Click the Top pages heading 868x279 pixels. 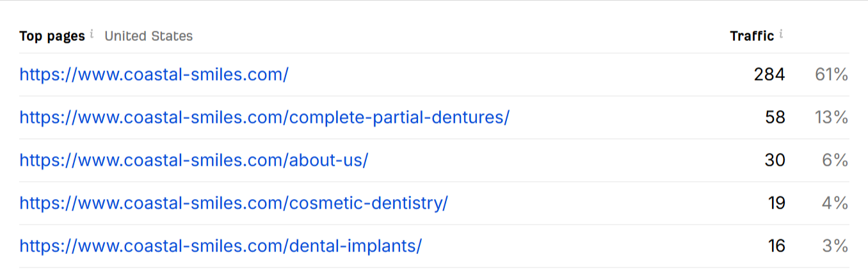52,36
